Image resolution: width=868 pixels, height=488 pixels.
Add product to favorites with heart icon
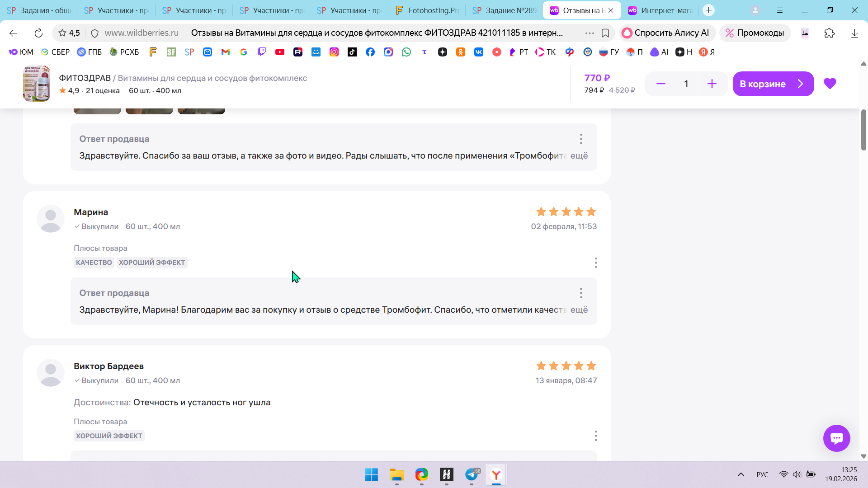point(830,84)
